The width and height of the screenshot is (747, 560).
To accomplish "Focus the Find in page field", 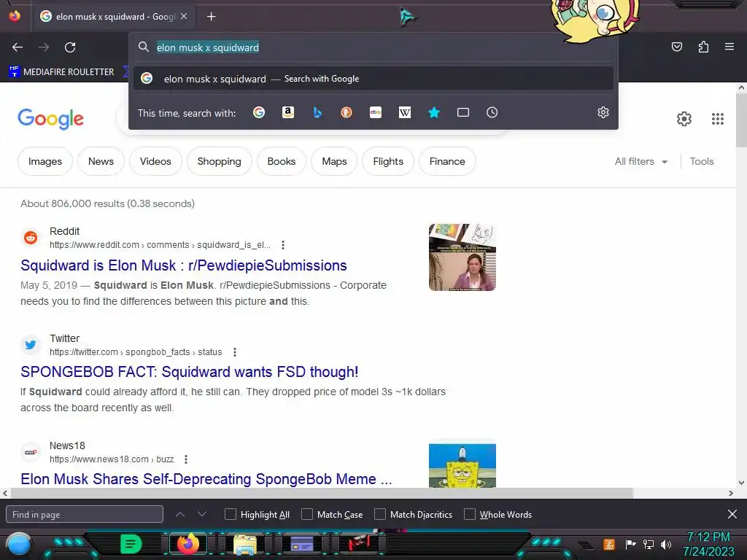I will [x=85, y=514].
